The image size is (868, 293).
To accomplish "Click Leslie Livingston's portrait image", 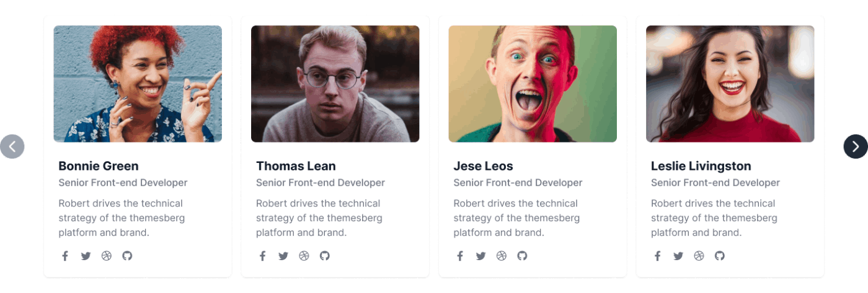I will tap(730, 84).
